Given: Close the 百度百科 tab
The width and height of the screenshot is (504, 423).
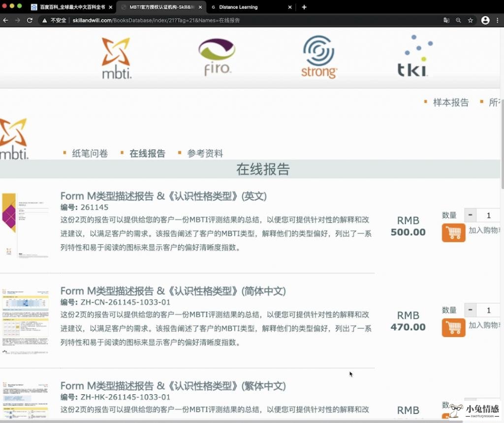Looking at the screenshot, I should pos(111,7).
